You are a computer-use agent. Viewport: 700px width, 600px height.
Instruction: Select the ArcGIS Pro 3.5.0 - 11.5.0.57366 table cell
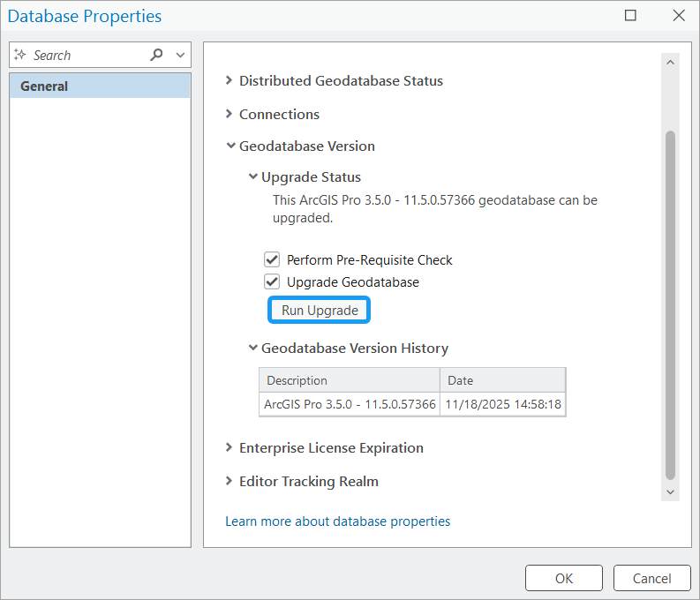point(350,404)
